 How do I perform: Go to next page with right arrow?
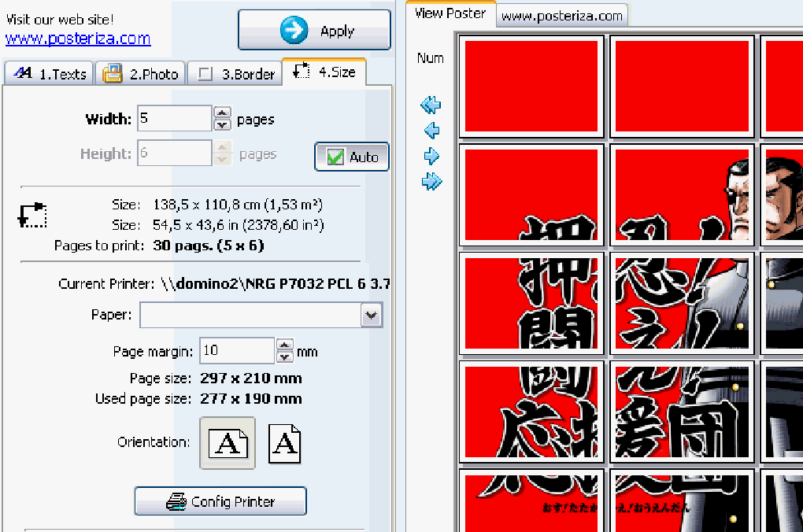point(431,156)
